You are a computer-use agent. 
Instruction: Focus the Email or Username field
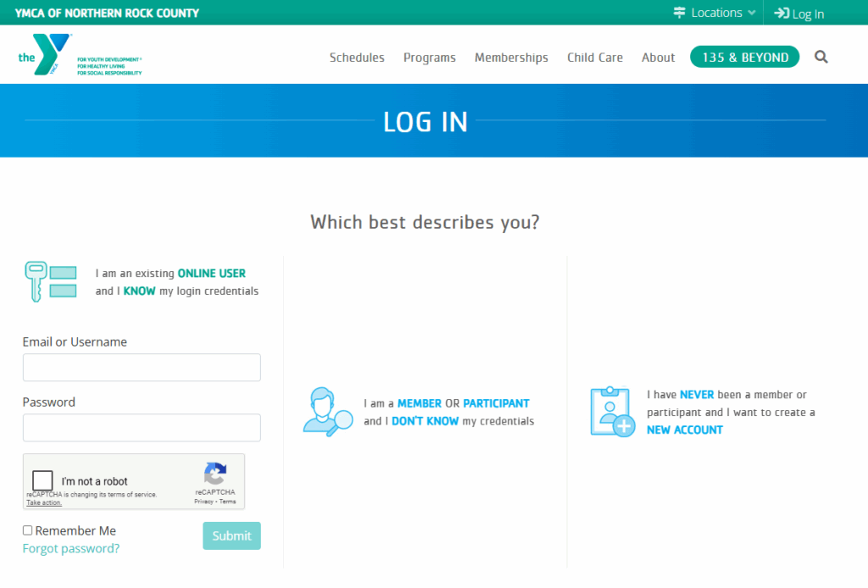142,368
